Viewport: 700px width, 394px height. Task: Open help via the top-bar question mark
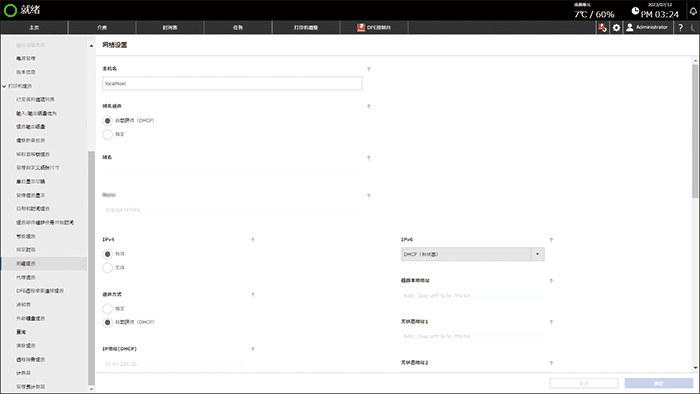680,28
